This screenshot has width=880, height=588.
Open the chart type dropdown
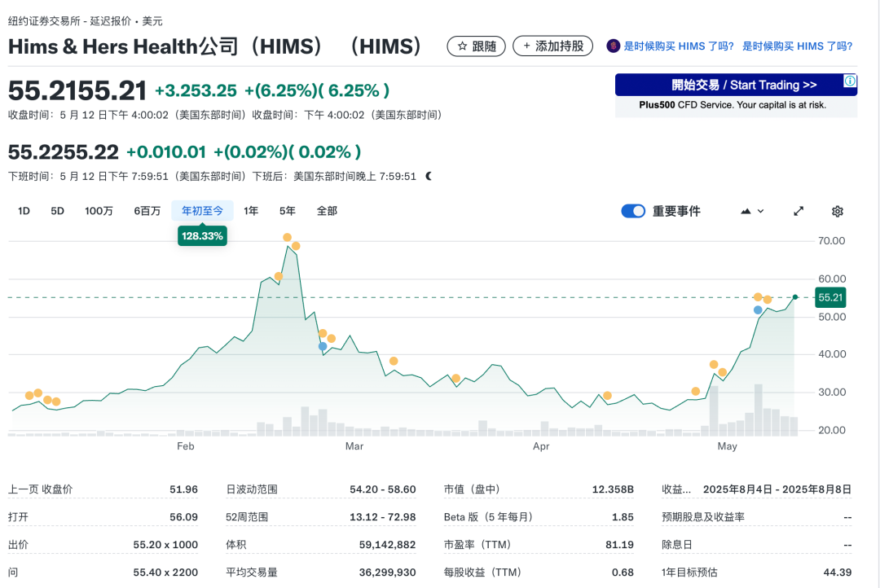coord(752,211)
